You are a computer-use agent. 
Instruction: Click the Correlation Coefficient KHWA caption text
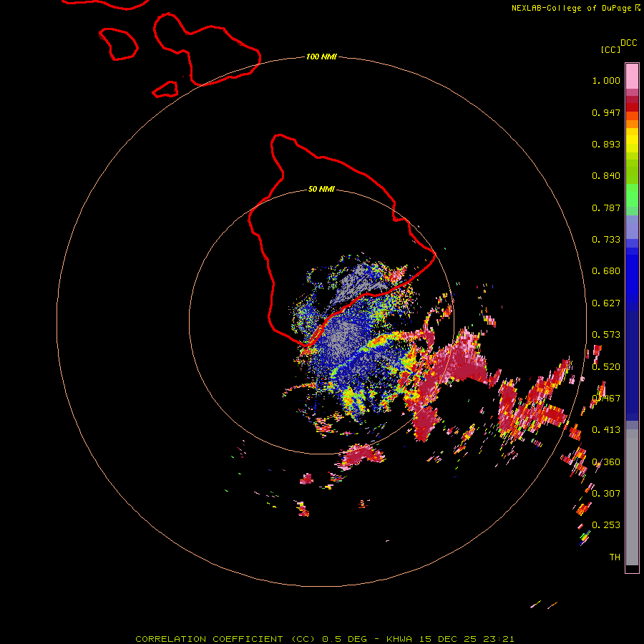tap(324, 639)
